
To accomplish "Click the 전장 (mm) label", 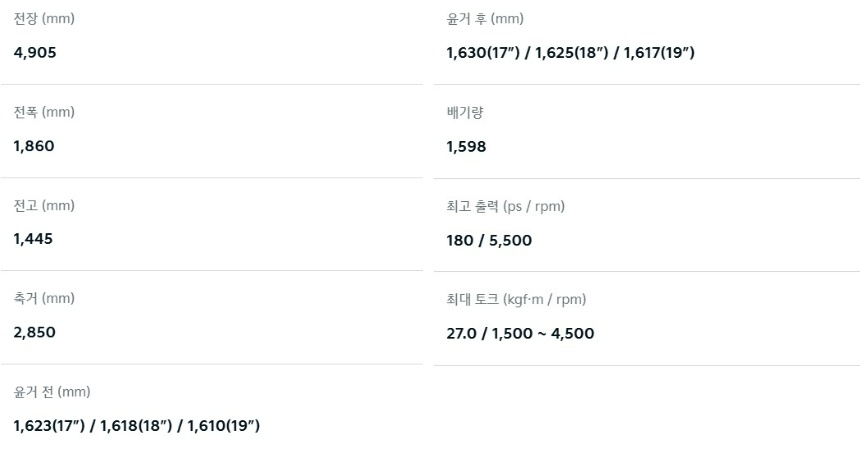I will [44, 19].
